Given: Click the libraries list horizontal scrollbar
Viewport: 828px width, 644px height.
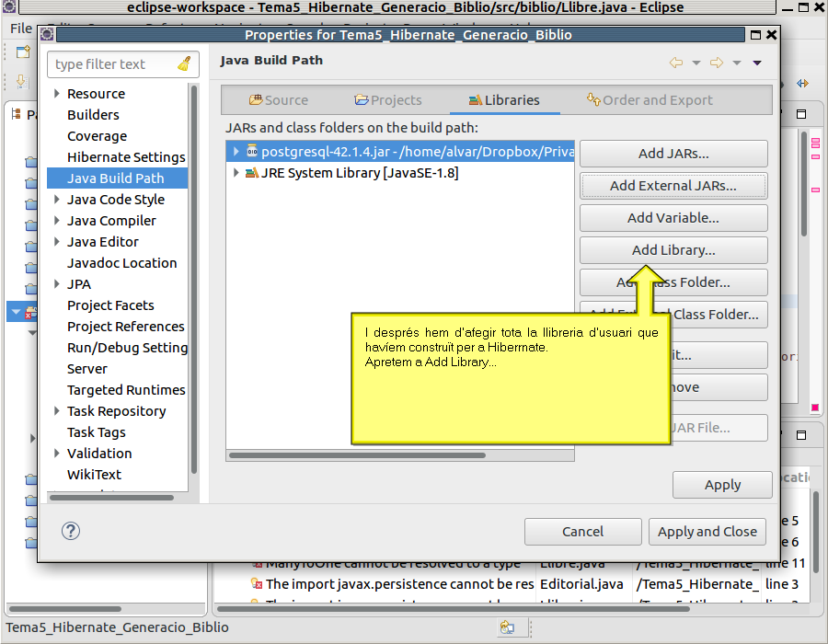Looking at the screenshot, I should [357, 455].
